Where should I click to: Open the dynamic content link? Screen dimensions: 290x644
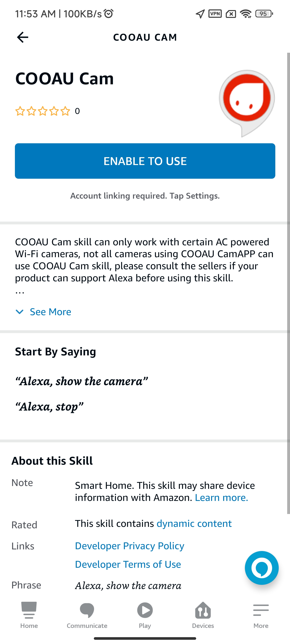[194, 523]
